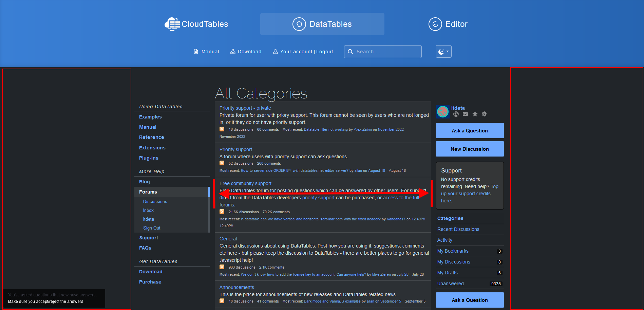The width and height of the screenshot is (644, 310).
Task: Click the New Discussion button
Action: tap(470, 149)
